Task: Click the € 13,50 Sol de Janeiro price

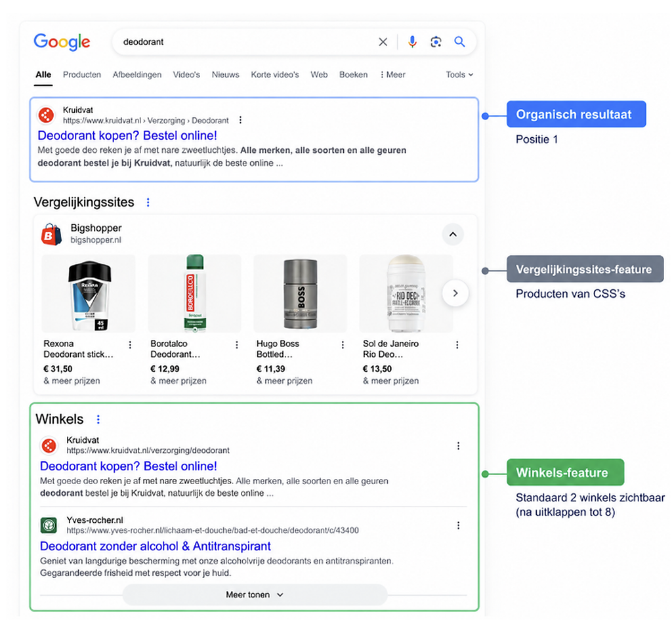Action: coord(377,369)
